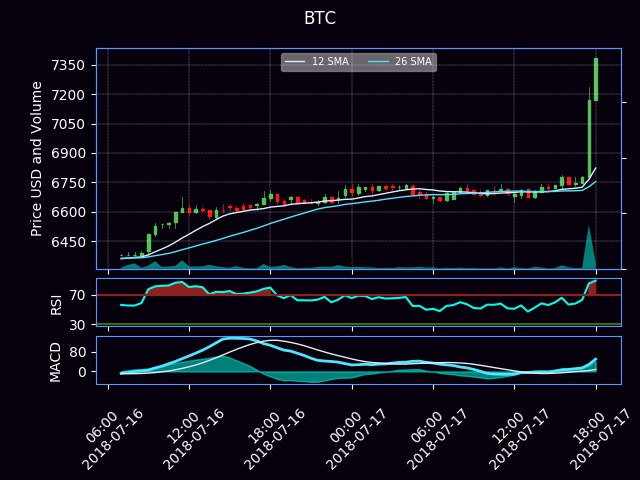Click the 12:00 2018-07-17 time label
This screenshot has width=640, height=480.
coord(518,439)
